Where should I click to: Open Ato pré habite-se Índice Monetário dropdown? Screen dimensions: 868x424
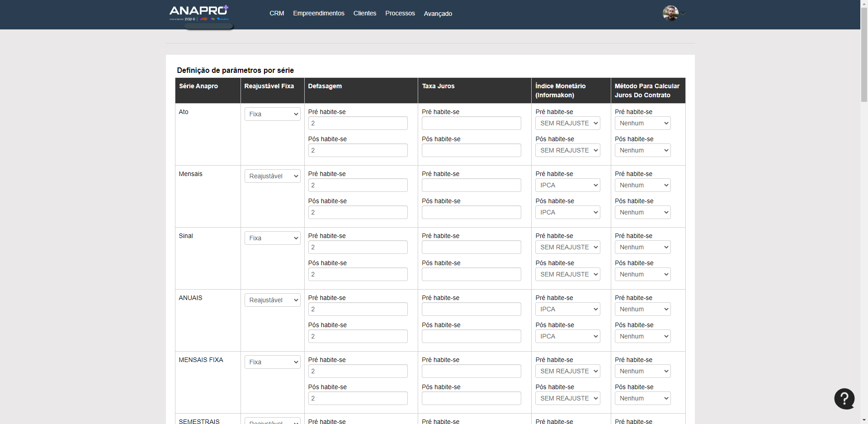click(x=567, y=123)
